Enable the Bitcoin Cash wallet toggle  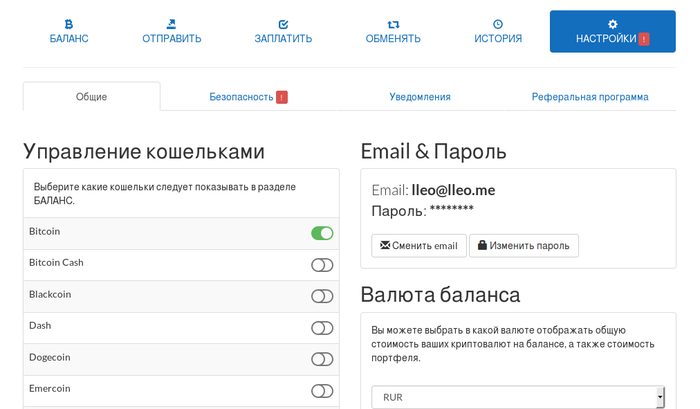point(322,265)
